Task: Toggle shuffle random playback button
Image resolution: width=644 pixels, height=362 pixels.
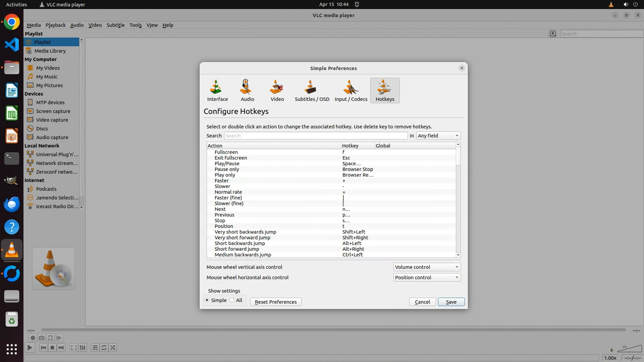Action: pyautogui.click(x=113, y=348)
